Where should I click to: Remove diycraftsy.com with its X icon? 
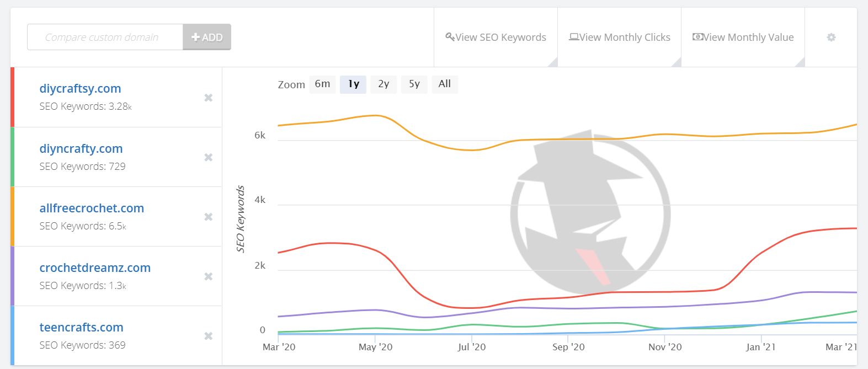pyautogui.click(x=209, y=98)
